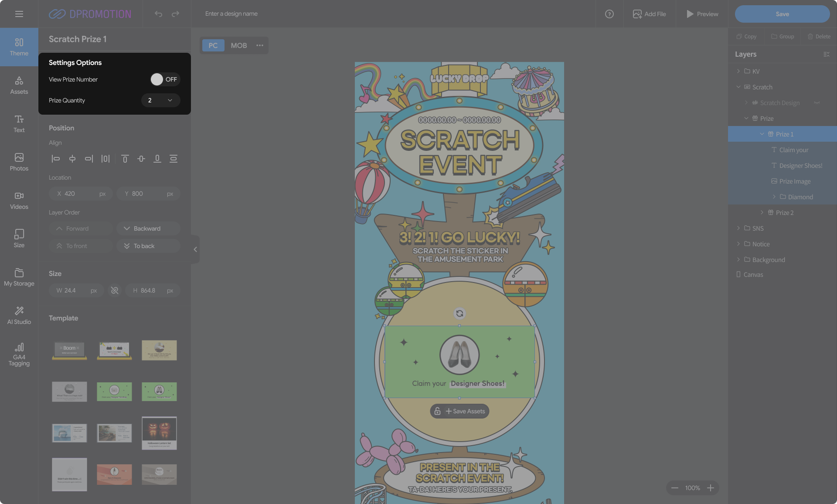Screen dimensions: 837x504
Task: Click the help question mark icon
Action: point(609,14)
